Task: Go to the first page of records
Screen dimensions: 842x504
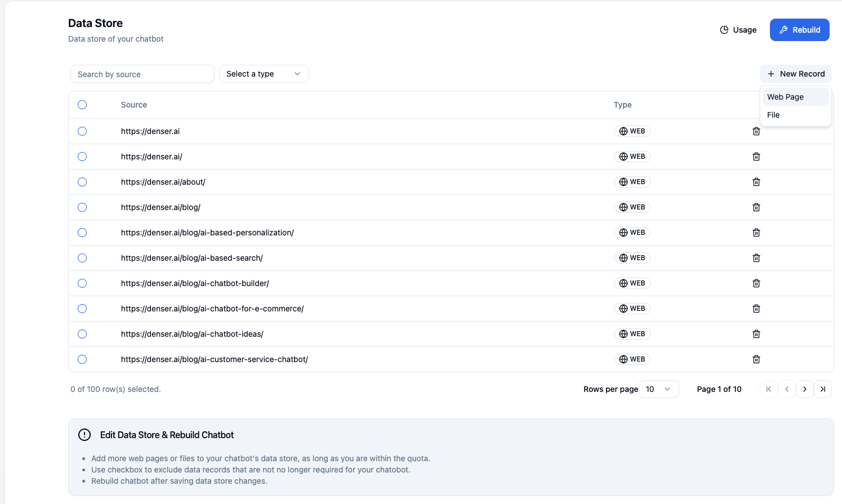Action: (769, 389)
